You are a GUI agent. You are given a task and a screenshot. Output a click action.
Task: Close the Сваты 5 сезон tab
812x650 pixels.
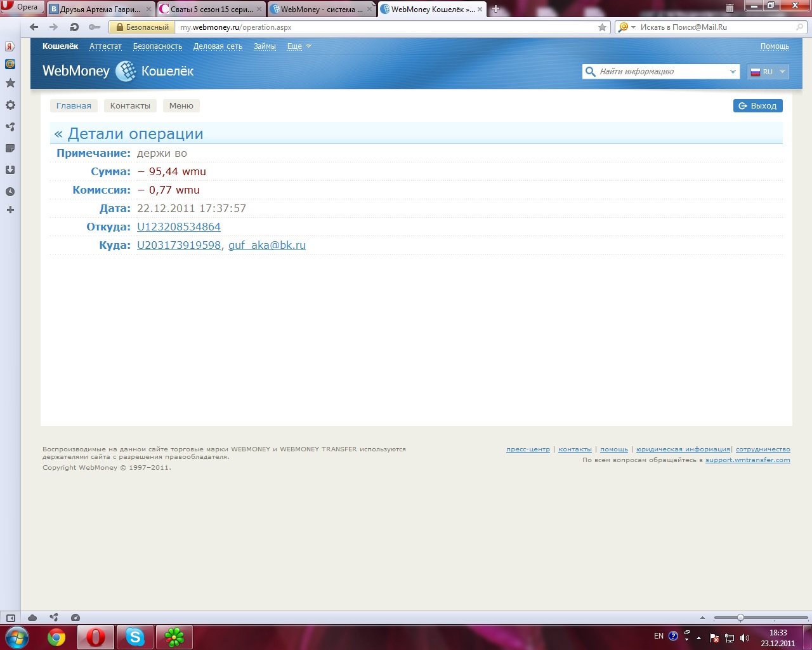tap(259, 10)
